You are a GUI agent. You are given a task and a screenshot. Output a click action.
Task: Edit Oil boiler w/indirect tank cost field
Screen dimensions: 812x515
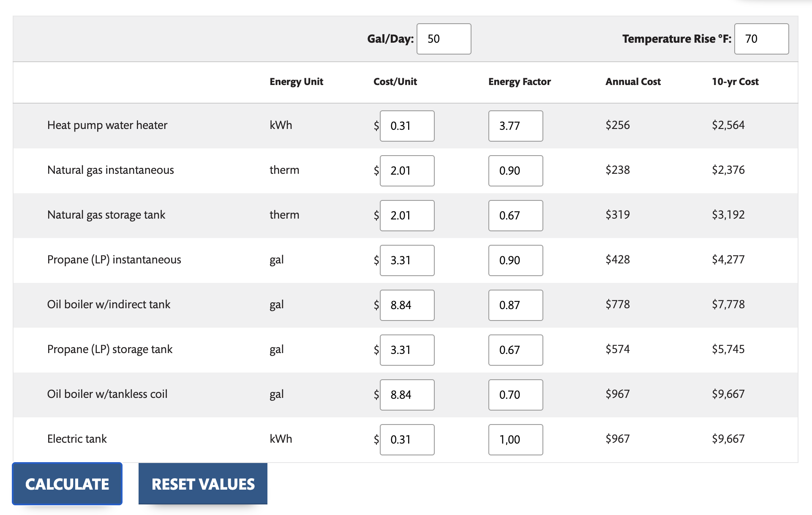pyautogui.click(x=407, y=305)
